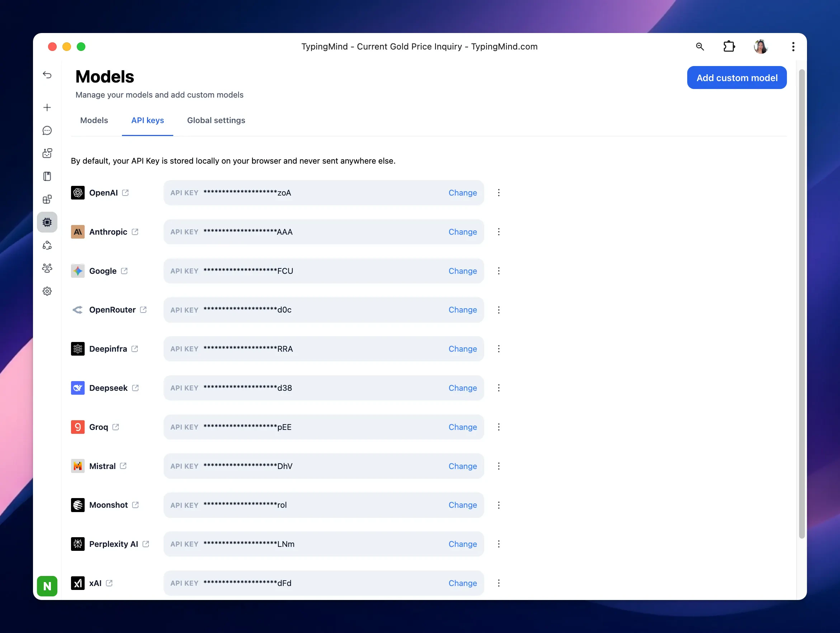Viewport: 840px width, 633px height.
Task: Open the Deepseek row three-dot menu
Action: (499, 388)
